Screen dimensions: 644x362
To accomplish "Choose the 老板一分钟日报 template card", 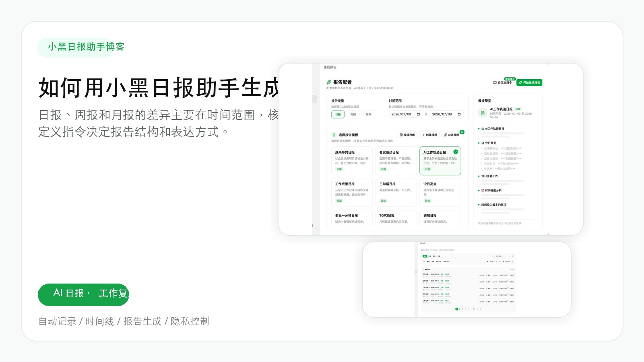I will click(352, 218).
